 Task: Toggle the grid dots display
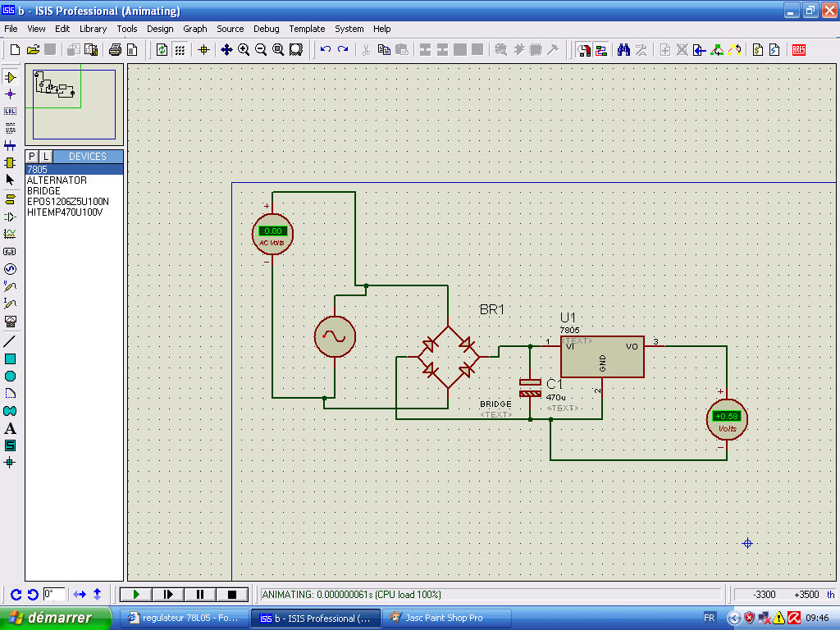click(x=180, y=50)
